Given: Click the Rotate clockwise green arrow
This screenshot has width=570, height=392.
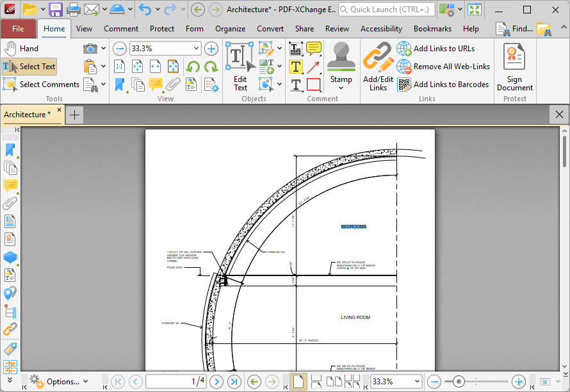Looking at the screenshot, I should click(x=211, y=67).
